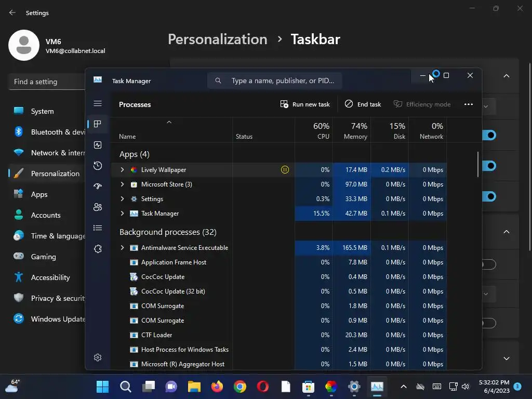Sort processes by Name column header
The image size is (532, 399).
tap(171, 130)
